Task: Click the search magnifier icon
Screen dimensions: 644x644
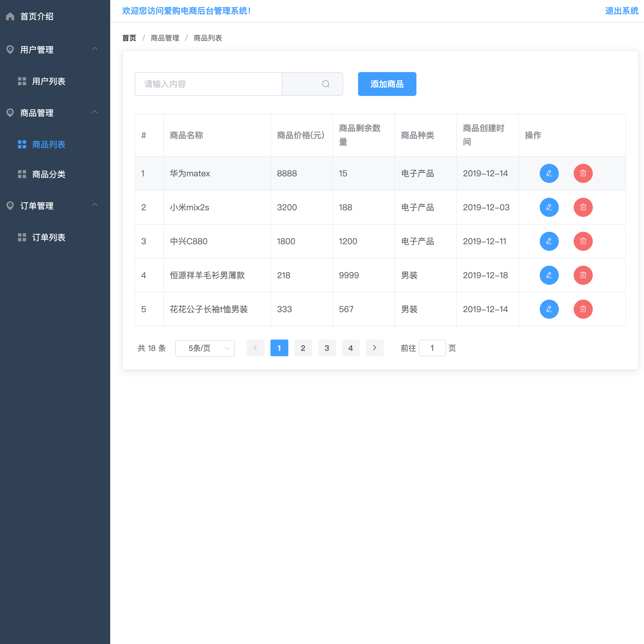Action: [326, 84]
